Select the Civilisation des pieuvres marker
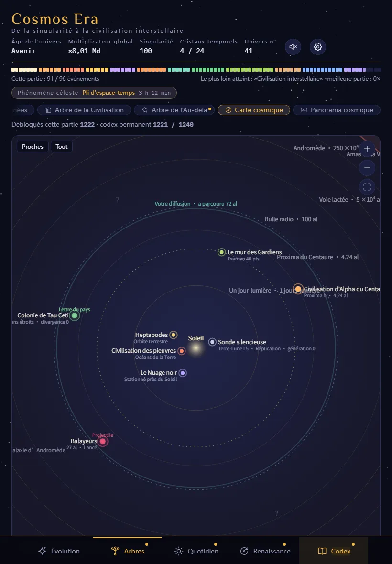The height and width of the screenshot is (564, 392). click(182, 351)
